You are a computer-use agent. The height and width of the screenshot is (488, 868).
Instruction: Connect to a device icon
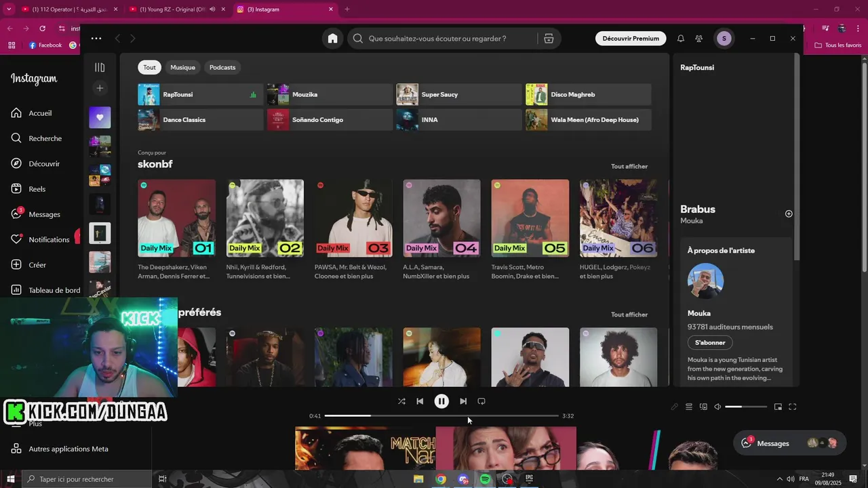point(703,407)
